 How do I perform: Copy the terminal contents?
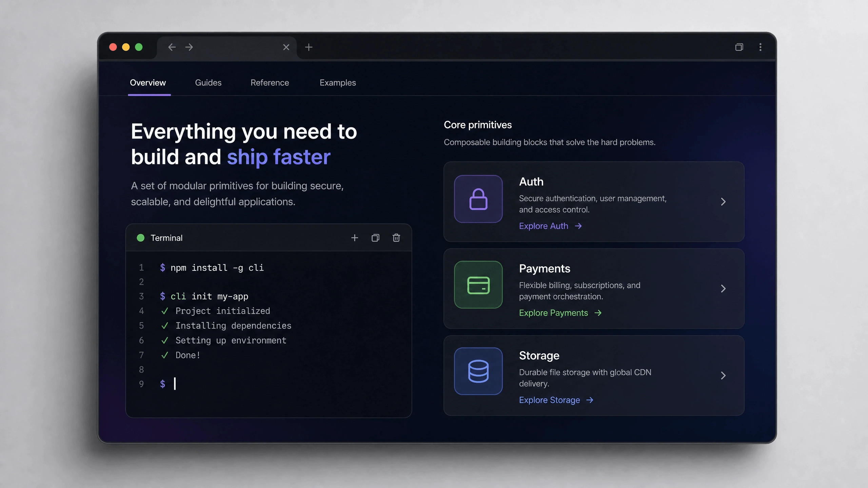375,238
